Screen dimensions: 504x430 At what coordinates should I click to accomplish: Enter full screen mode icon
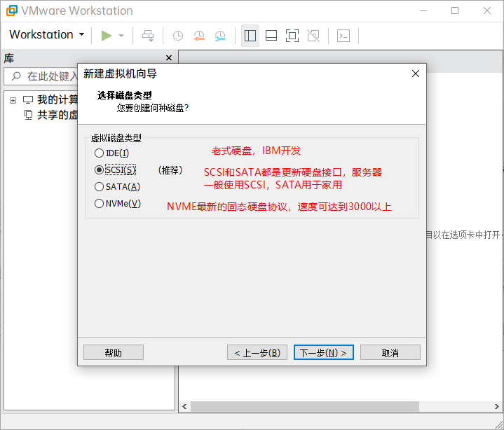click(x=292, y=35)
